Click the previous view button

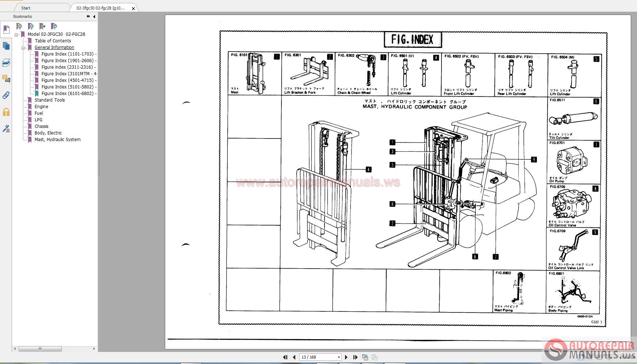(x=365, y=357)
